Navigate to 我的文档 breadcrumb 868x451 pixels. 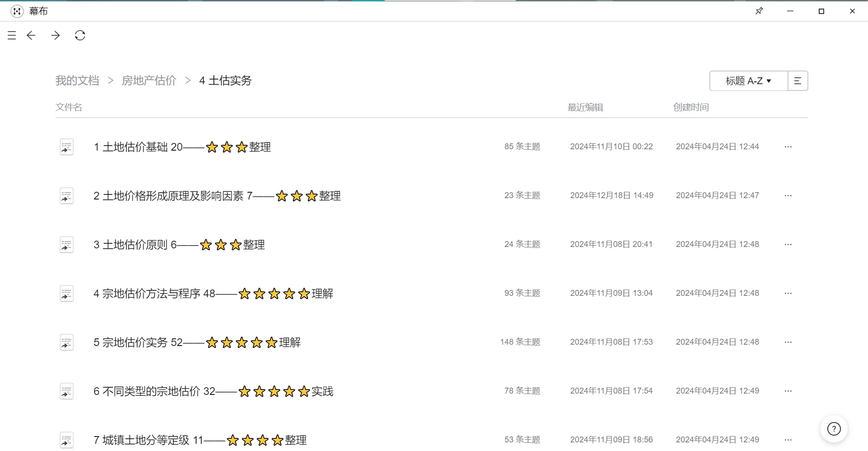click(x=77, y=81)
